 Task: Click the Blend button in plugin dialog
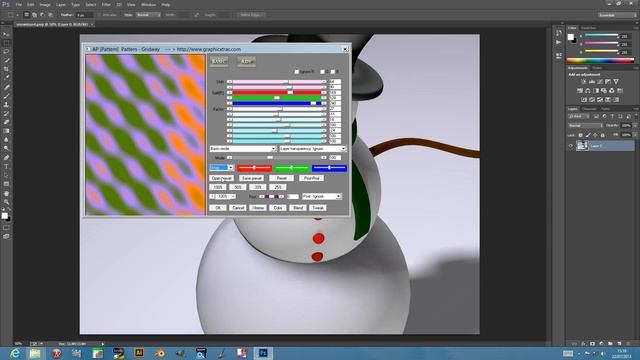298,208
